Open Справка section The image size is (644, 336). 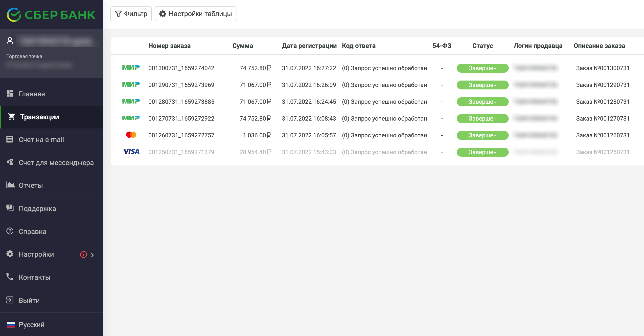point(51,231)
